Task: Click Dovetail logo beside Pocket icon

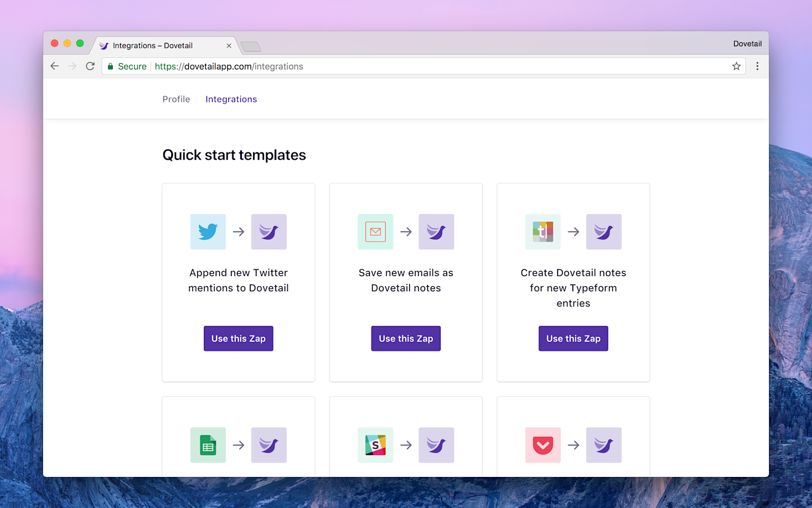Action: (604, 445)
